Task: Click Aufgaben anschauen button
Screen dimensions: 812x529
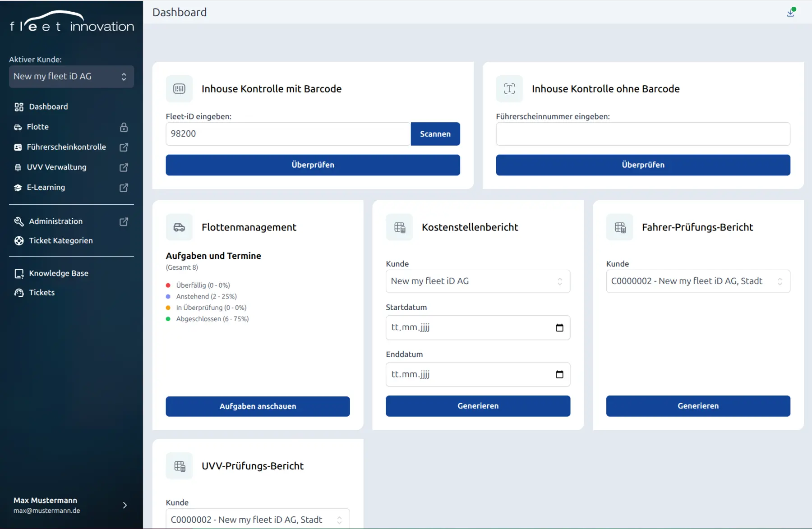Action: 258,406
